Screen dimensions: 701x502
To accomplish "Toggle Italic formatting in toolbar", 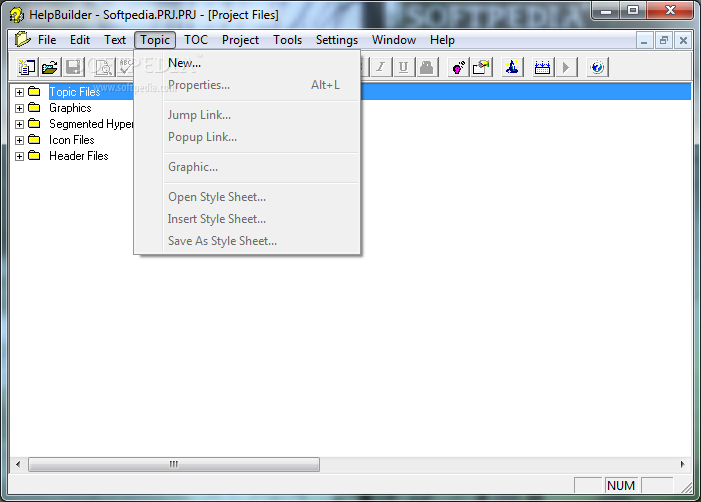I will pyautogui.click(x=380, y=67).
